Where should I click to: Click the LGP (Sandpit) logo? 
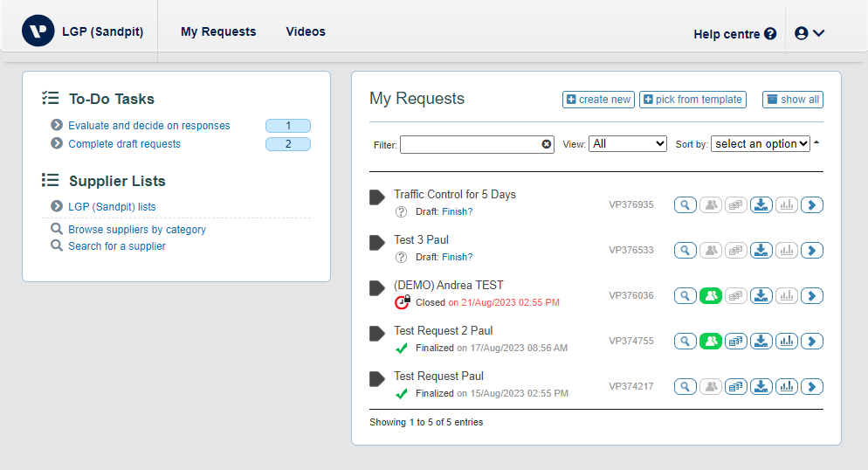38,31
